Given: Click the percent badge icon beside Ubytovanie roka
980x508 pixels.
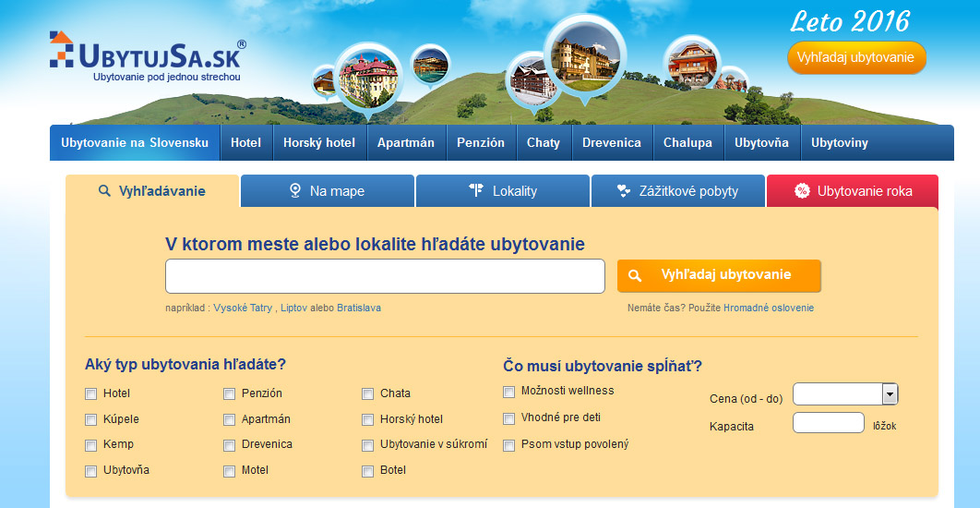Looking at the screenshot, I should 801,191.
